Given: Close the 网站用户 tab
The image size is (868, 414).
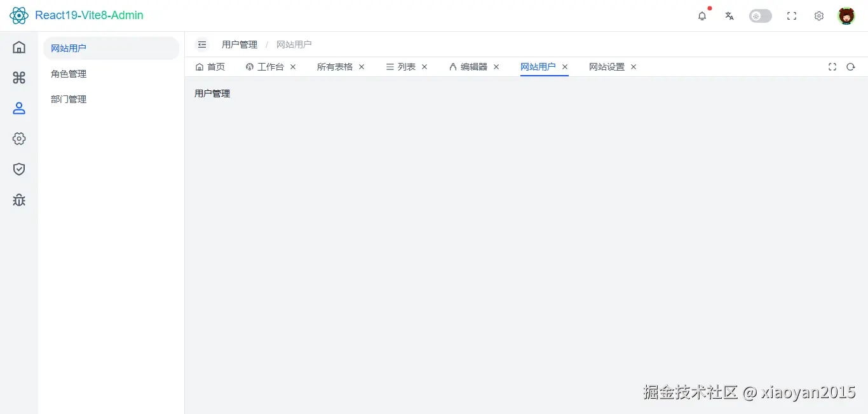Looking at the screenshot, I should (565, 67).
